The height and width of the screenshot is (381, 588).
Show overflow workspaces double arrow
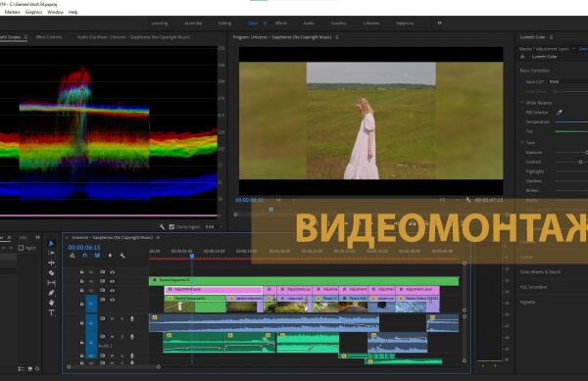pos(439,24)
